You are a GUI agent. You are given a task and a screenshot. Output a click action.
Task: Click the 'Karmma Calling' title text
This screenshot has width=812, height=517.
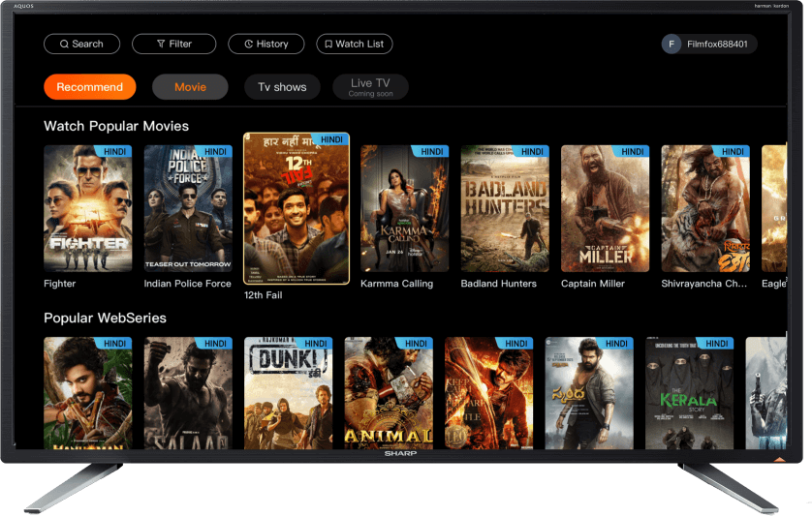click(x=396, y=284)
